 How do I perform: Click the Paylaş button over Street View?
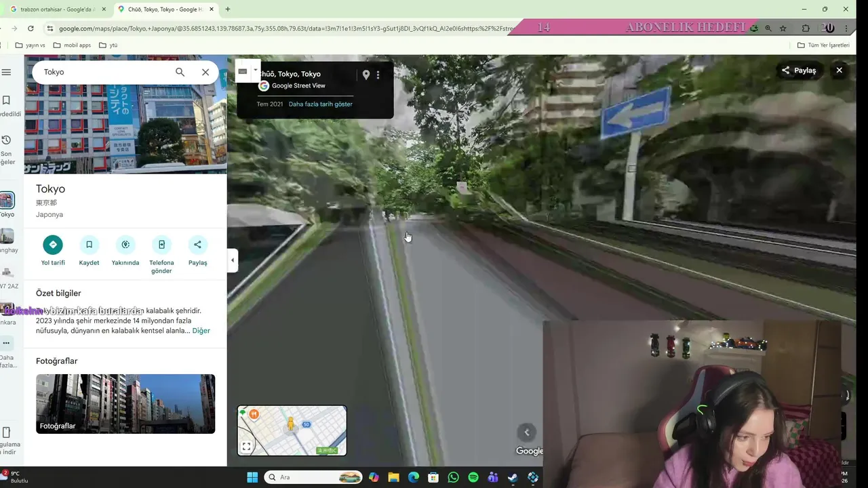[799, 70]
